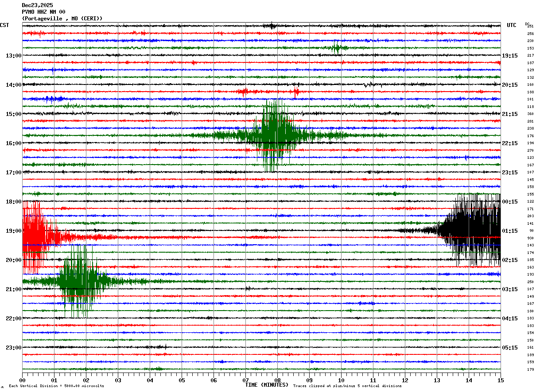
Task: Click DC value 217
Action: [530, 56]
